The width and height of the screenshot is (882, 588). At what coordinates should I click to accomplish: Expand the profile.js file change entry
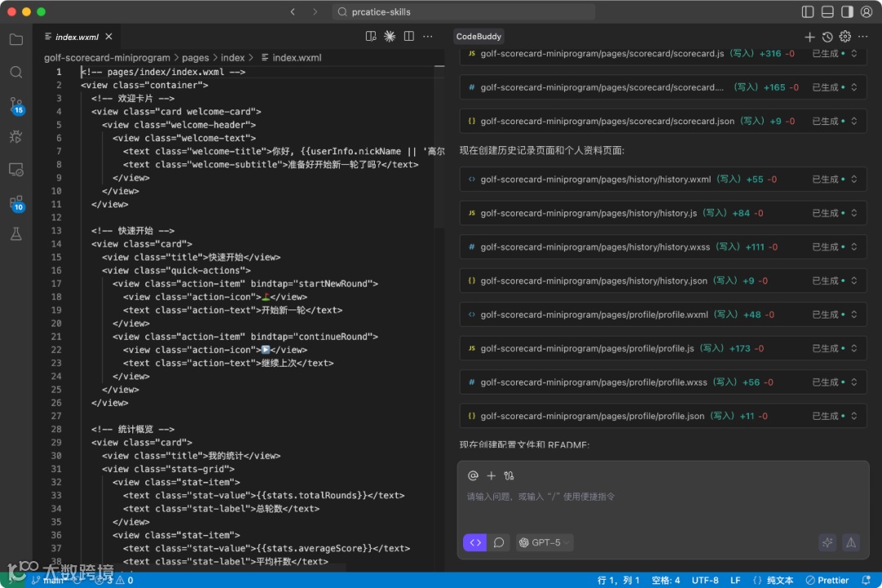click(854, 348)
